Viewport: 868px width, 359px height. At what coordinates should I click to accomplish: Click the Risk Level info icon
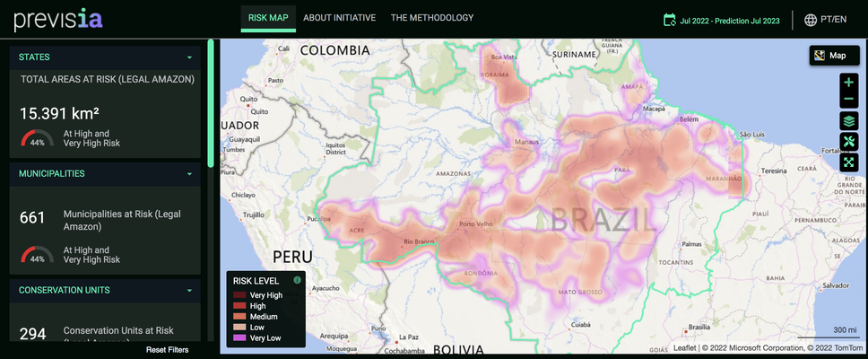[x=297, y=280]
